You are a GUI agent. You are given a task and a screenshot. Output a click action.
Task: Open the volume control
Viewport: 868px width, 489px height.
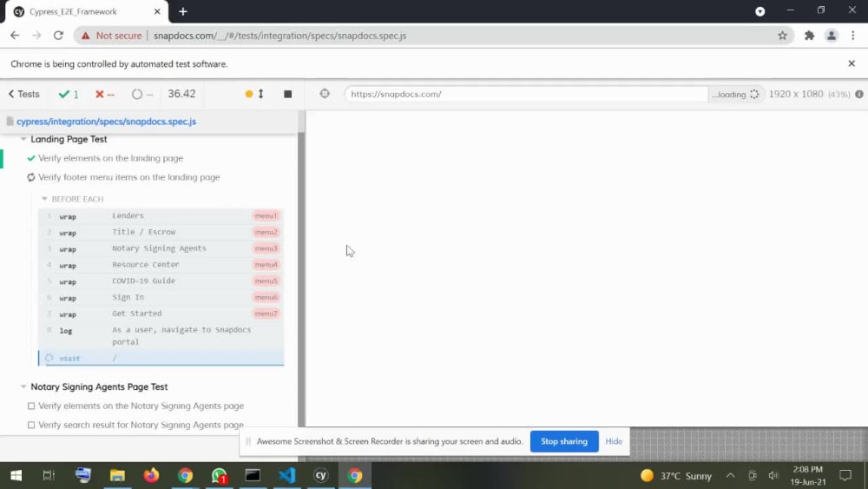pos(773,476)
